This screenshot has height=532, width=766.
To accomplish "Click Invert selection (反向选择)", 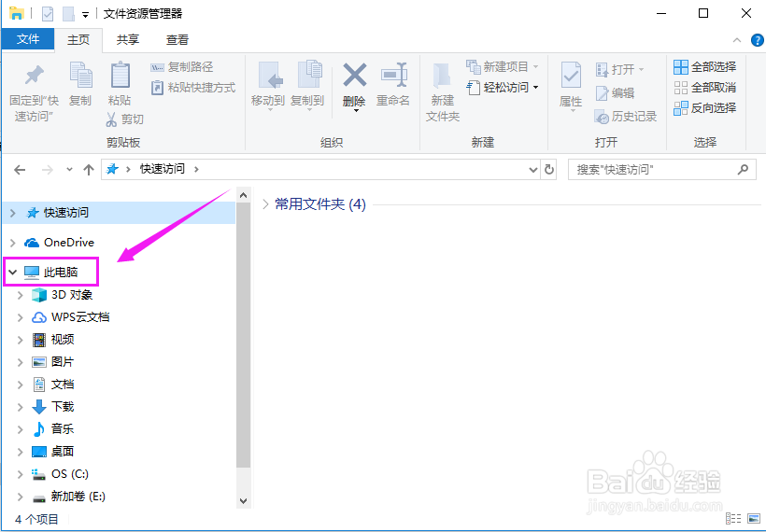I will point(705,108).
